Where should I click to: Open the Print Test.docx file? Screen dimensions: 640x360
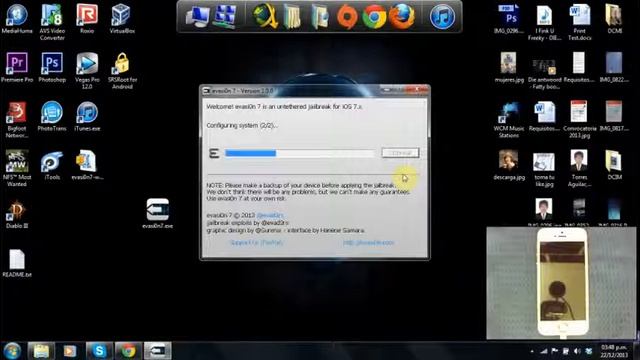(579, 22)
